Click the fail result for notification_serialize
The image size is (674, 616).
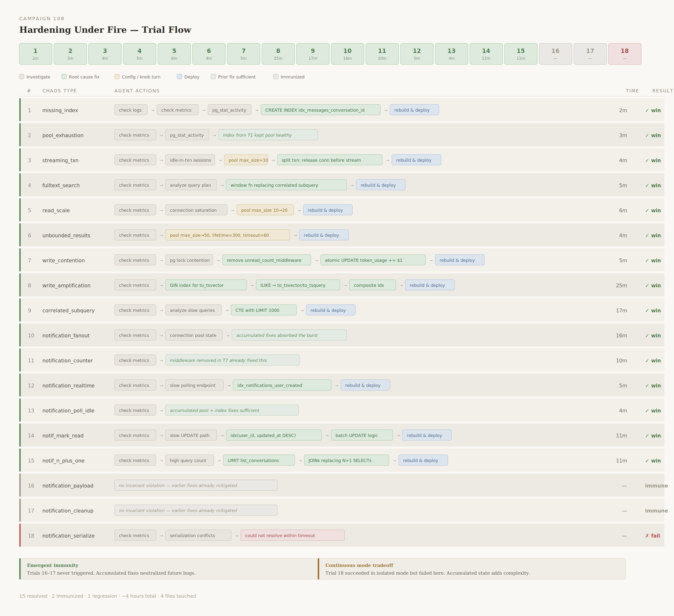(x=653, y=535)
